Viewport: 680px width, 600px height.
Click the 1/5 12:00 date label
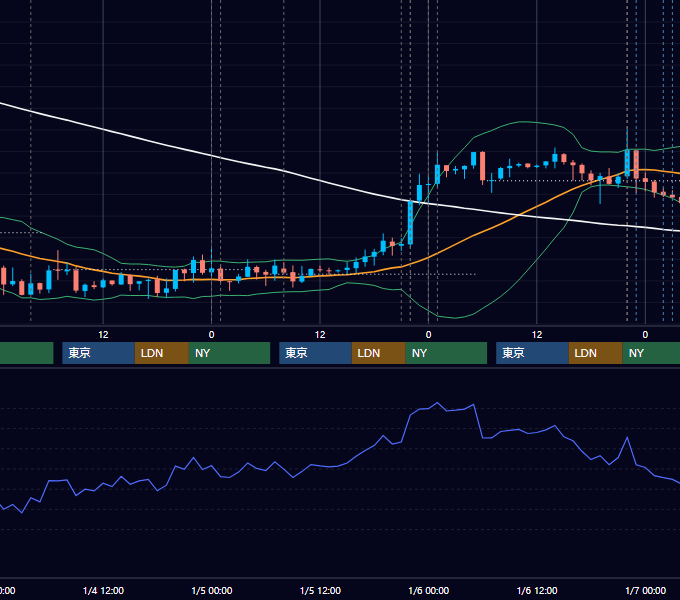(x=320, y=590)
